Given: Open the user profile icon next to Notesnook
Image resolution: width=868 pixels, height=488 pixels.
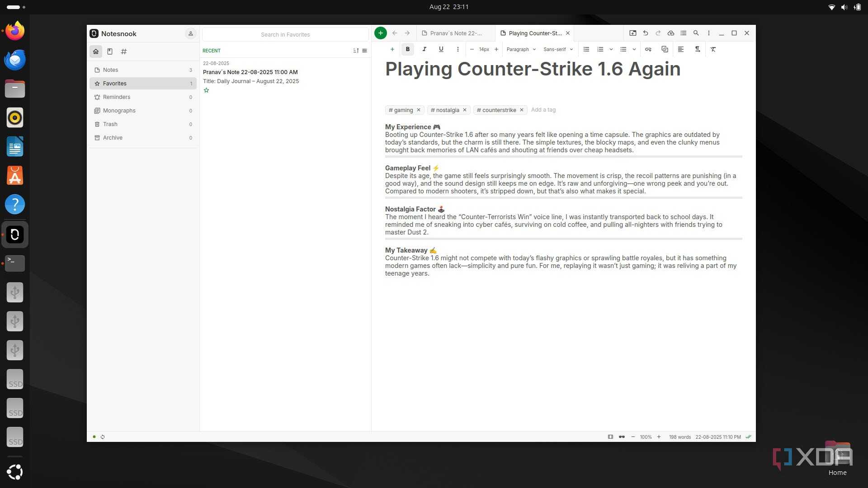Looking at the screenshot, I should click(x=190, y=33).
